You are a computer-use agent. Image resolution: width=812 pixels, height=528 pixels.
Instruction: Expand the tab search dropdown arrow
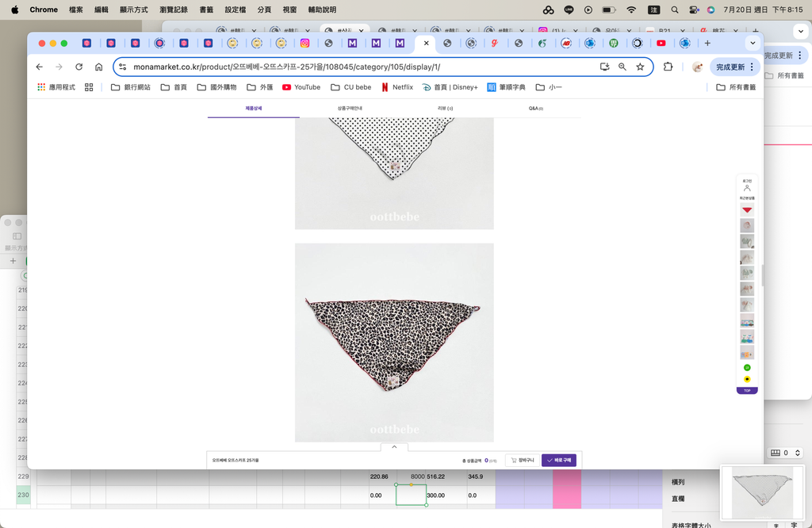coord(752,43)
